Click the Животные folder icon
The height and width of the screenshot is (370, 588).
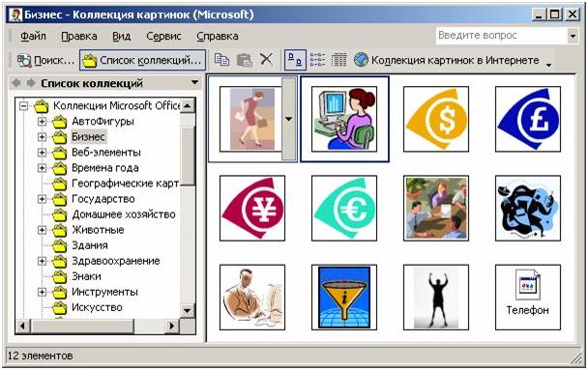tap(59, 230)
